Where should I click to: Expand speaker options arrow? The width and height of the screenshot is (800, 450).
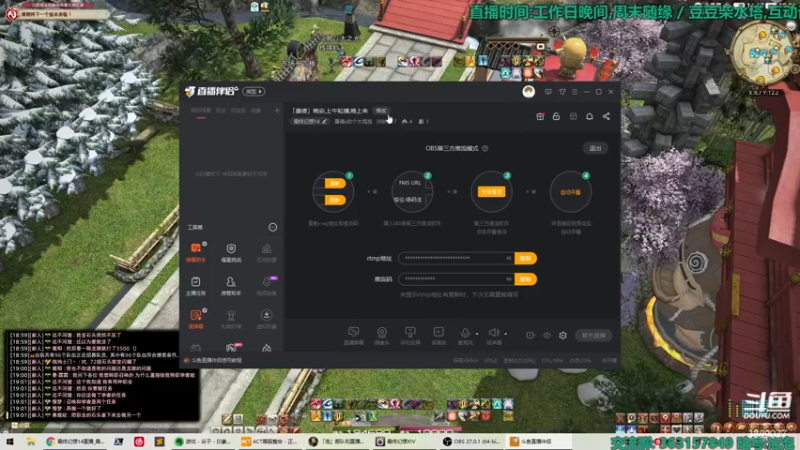[506, 334]
